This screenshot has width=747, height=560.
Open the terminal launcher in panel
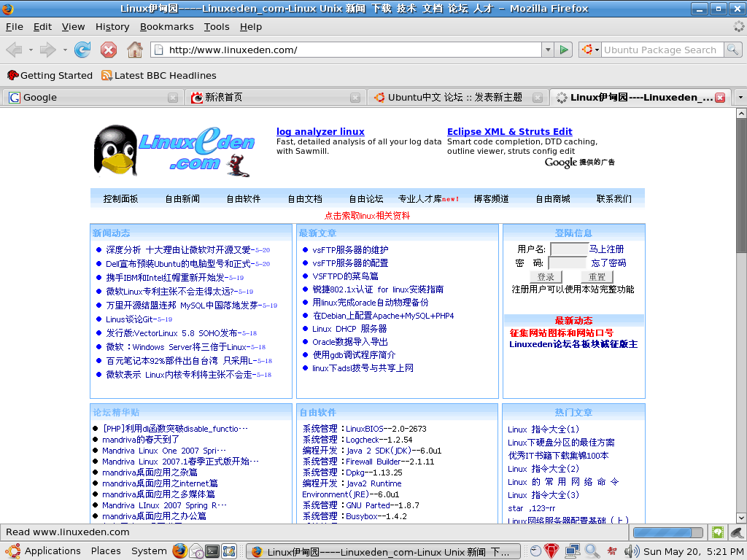click(x=212, y=551)
